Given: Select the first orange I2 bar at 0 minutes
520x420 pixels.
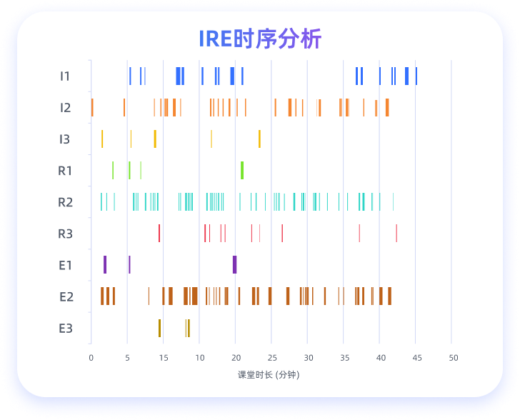Looking at the screenshot, I should click(x=92, y=107).
